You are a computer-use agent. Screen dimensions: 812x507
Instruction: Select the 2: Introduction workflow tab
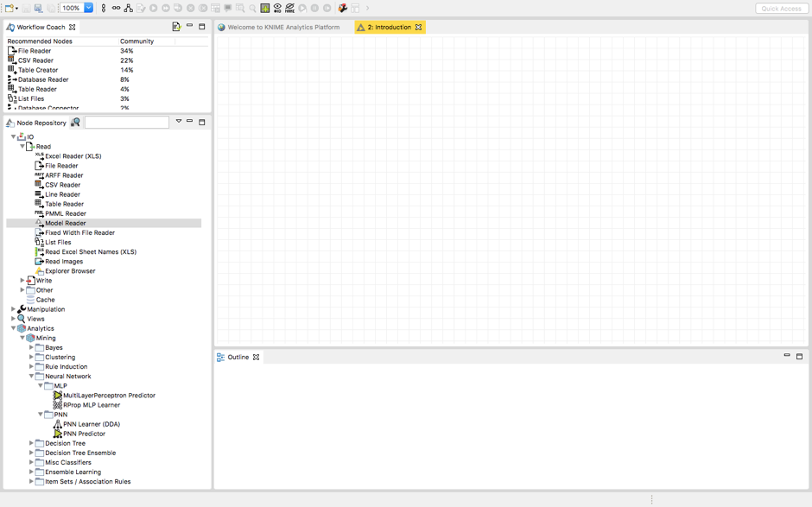(x=388, y=28)
